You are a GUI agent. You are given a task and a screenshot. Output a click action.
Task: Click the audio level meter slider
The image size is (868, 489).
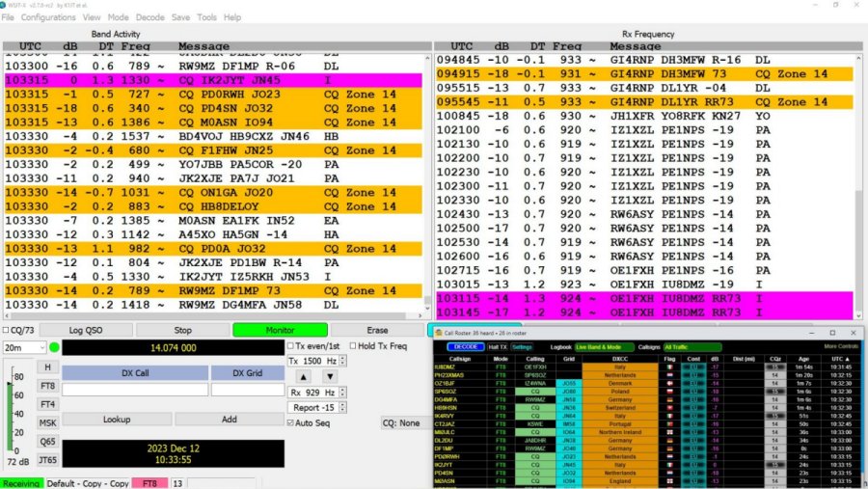point(10,417)
